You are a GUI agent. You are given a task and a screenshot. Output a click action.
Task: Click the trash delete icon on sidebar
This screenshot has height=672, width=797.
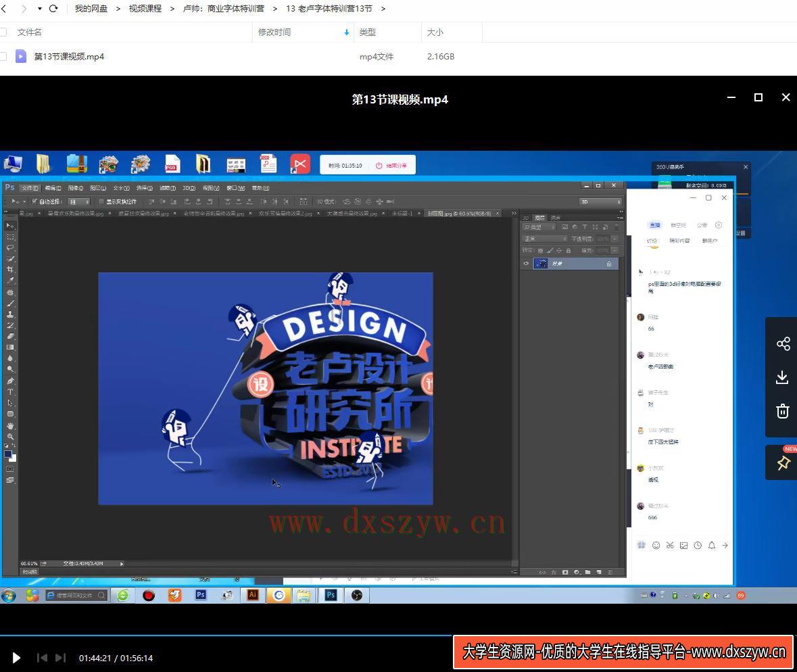783,411
